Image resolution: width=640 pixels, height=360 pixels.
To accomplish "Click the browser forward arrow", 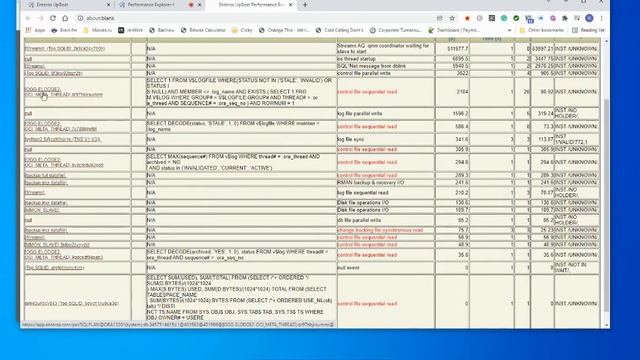I will tap(40, 18).
